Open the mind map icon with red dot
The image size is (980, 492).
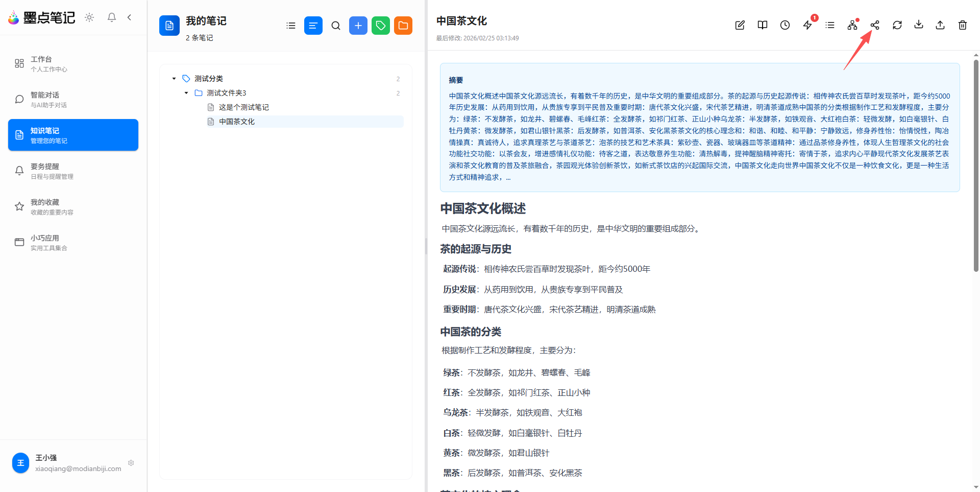852,25
